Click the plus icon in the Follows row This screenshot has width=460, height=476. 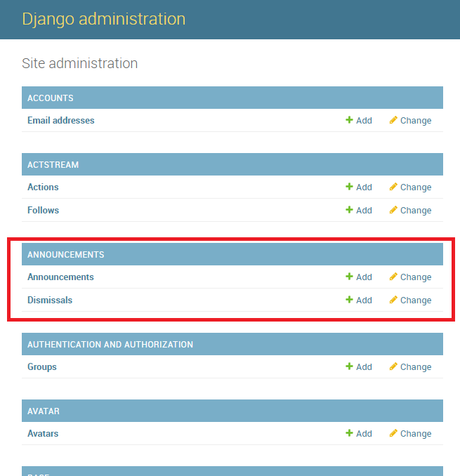click(x=349, y=210)
